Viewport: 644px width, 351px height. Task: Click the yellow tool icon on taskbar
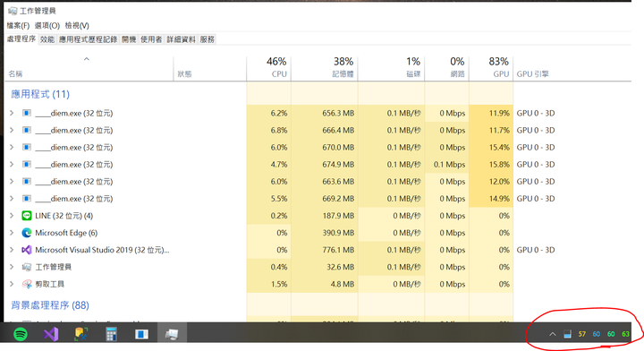pos(80,334)
